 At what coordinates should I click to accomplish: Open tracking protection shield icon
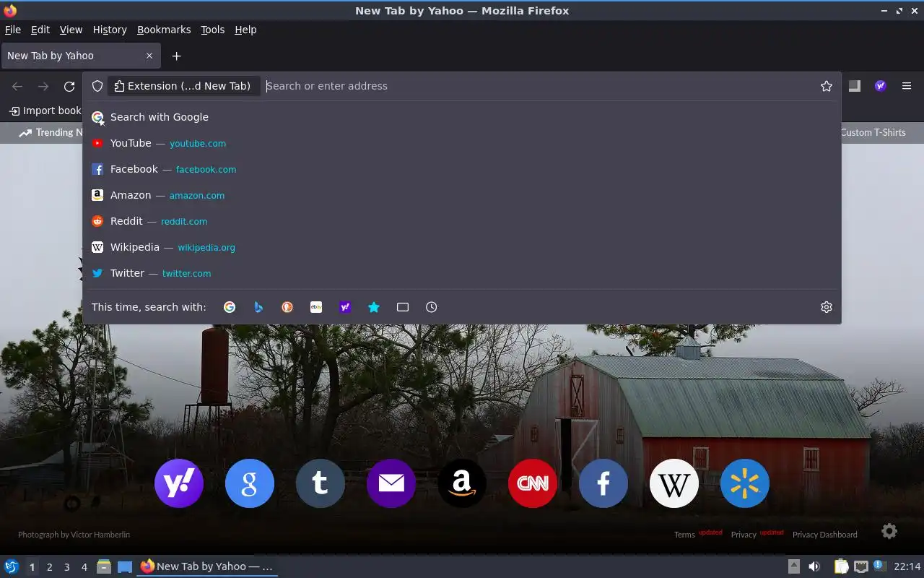(97, 86)
